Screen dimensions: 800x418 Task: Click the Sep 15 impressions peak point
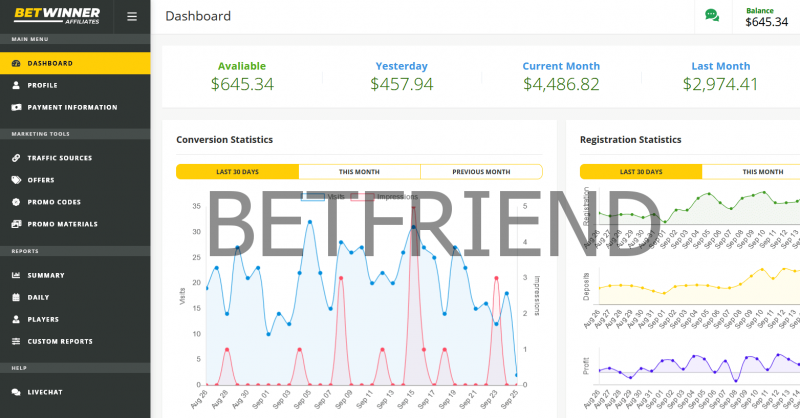tap(413, 207)
